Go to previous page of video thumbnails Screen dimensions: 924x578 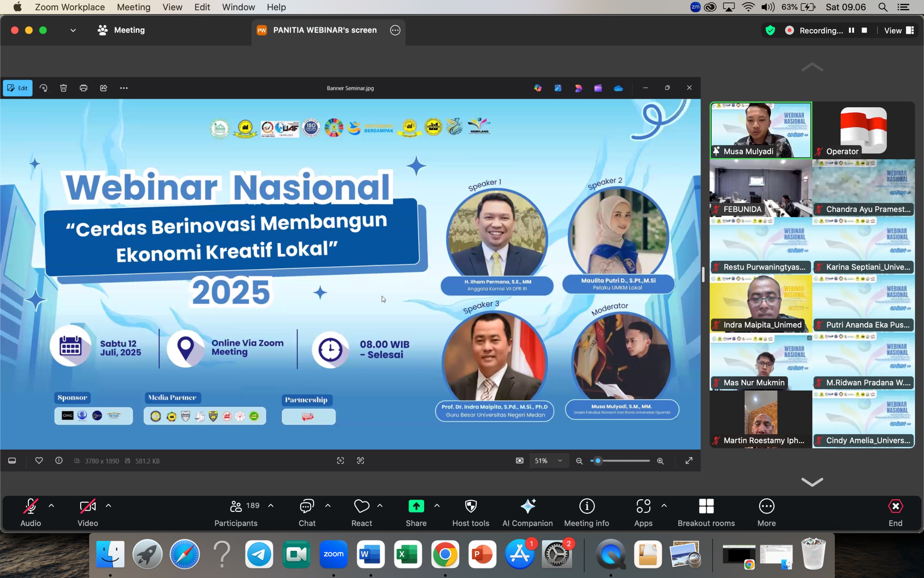tap(812, 67)
